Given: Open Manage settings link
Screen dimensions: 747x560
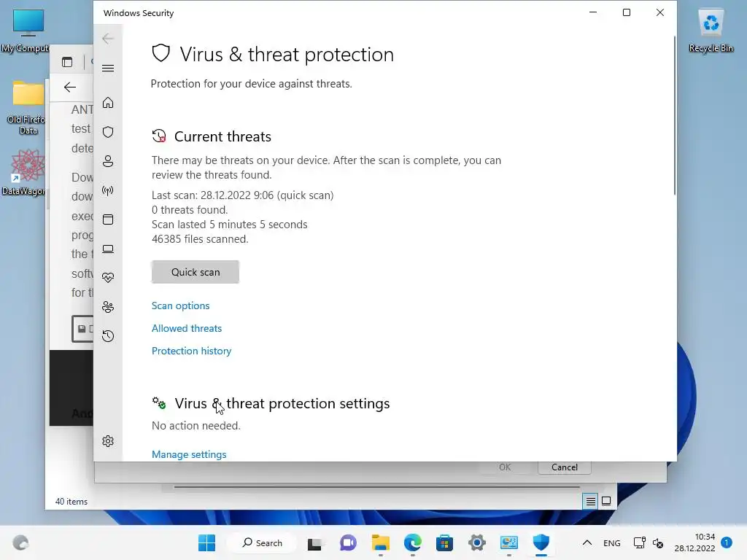Looking at the screenshot, I should pyautogui.click(x=189, y=454).
